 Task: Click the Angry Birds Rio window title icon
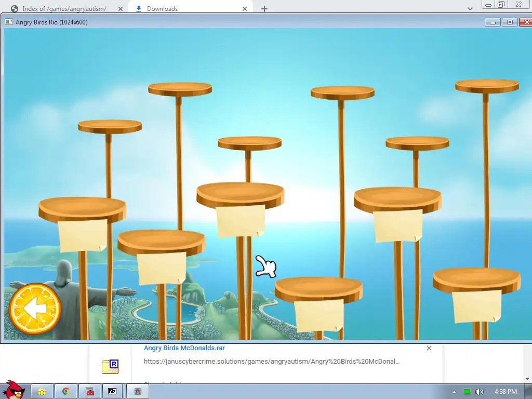click(9, 22)
